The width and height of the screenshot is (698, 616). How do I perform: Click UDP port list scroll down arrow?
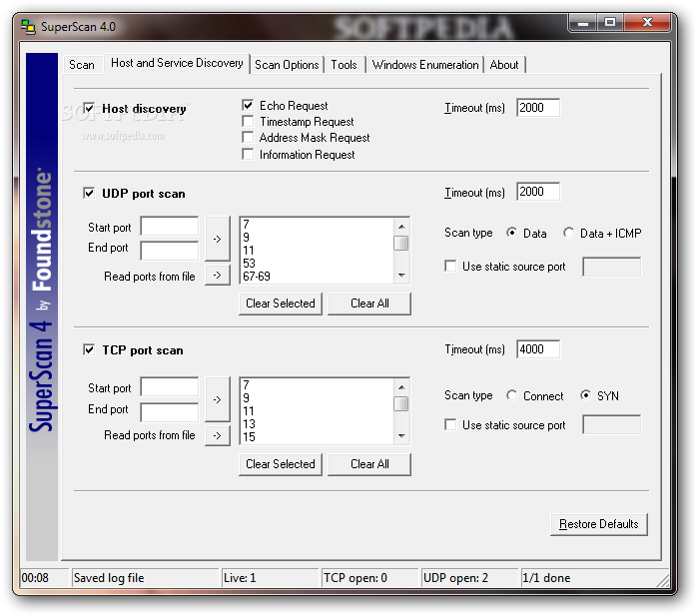(401, 276)
